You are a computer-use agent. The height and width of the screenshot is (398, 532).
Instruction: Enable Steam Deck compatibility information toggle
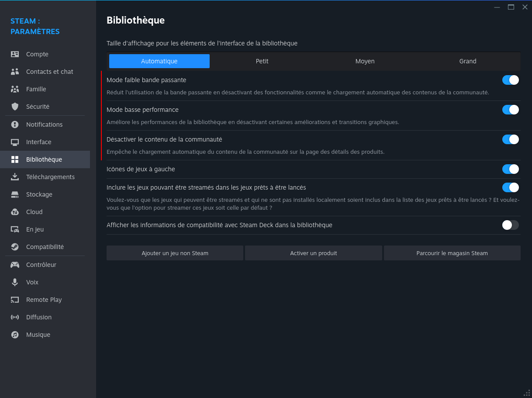pyautogui.click(x=510, y=225)
